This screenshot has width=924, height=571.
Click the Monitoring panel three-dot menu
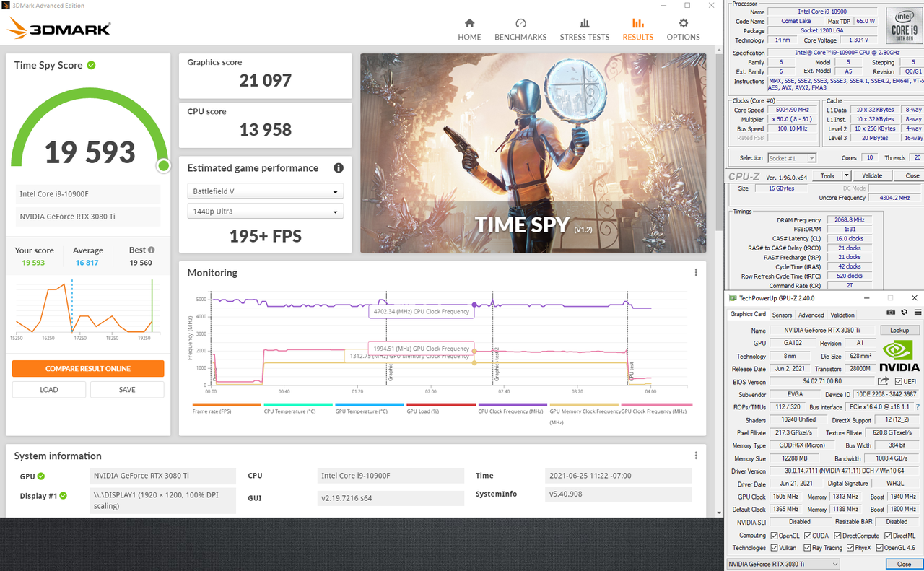click(x=696, y=273)
